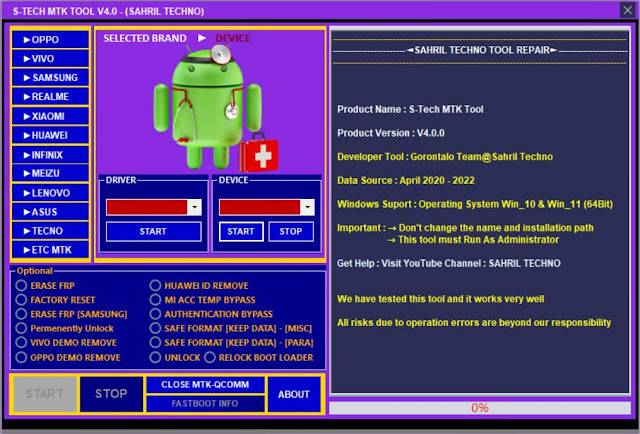
Task: Choose the ASUS brand
Action: point(50,212)
